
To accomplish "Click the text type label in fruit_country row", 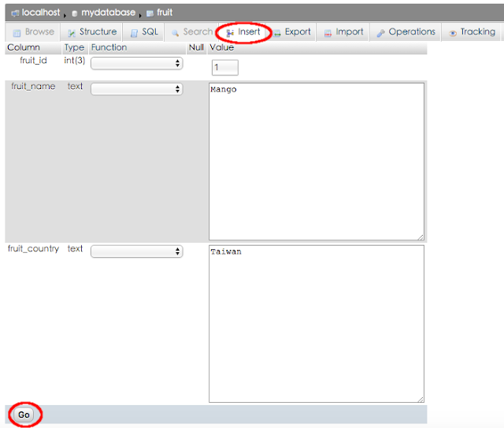I will click(x=76, y=248).
